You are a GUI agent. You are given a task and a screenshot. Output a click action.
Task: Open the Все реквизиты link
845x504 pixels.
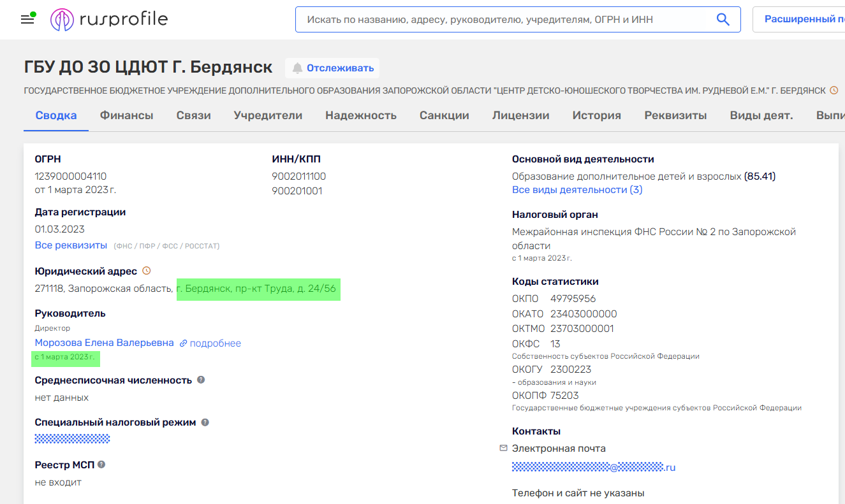click(x=71, y=245)
